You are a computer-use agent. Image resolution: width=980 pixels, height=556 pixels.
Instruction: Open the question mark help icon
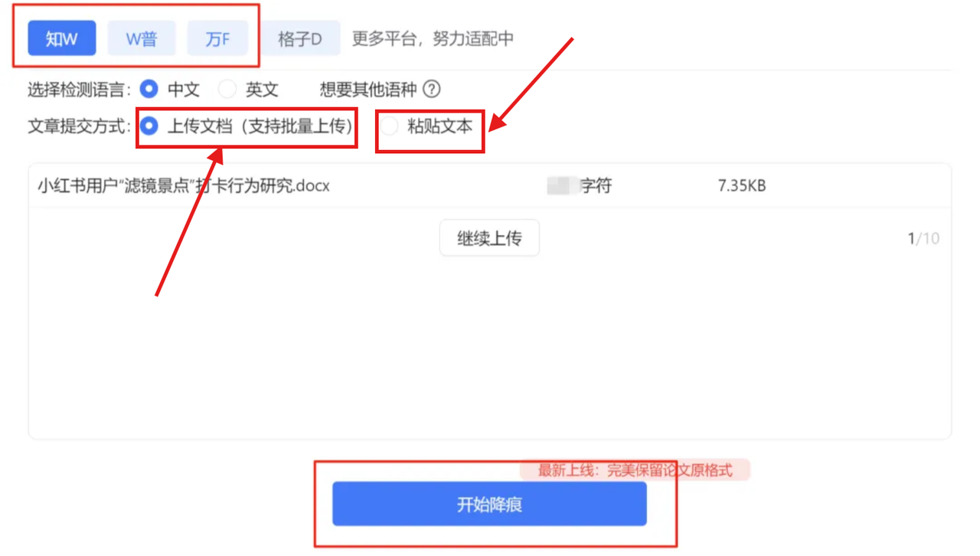coord(432,89)
